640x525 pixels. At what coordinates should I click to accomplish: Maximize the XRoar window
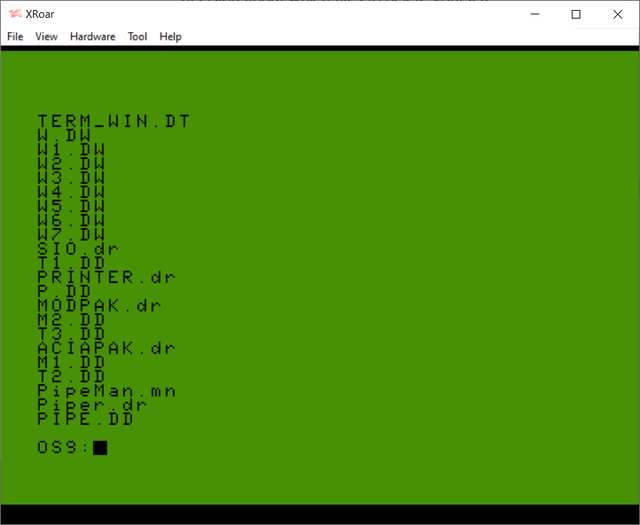pos(576,14)
